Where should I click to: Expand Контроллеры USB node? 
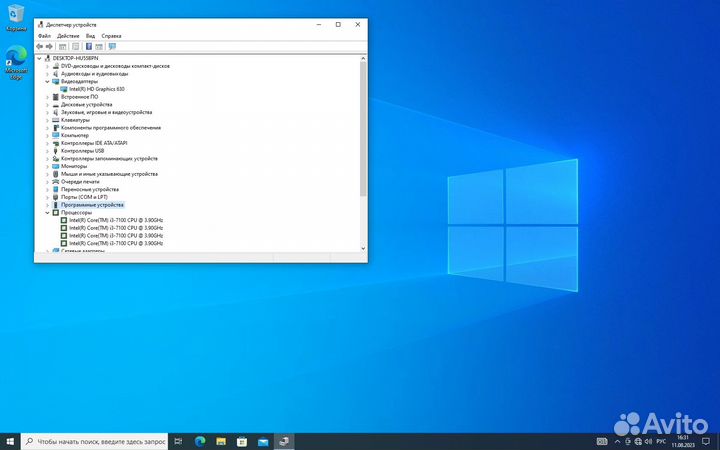click(47, 151)
